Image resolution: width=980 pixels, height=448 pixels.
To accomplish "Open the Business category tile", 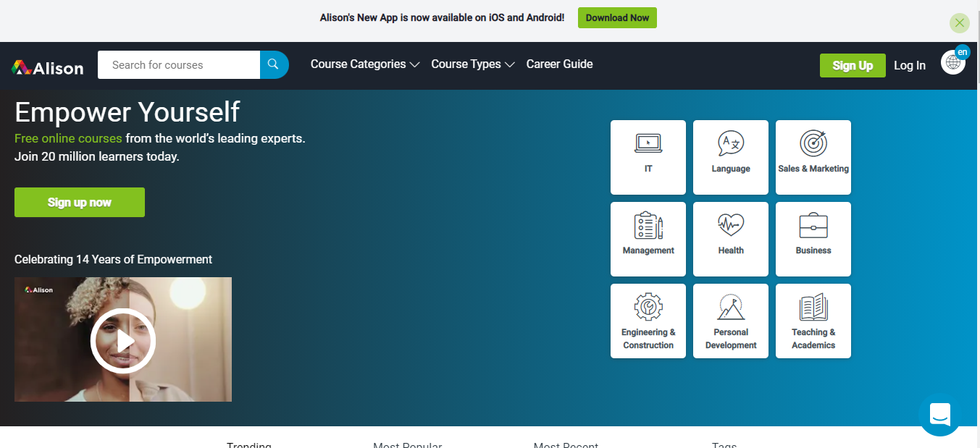I will [813, 239].
